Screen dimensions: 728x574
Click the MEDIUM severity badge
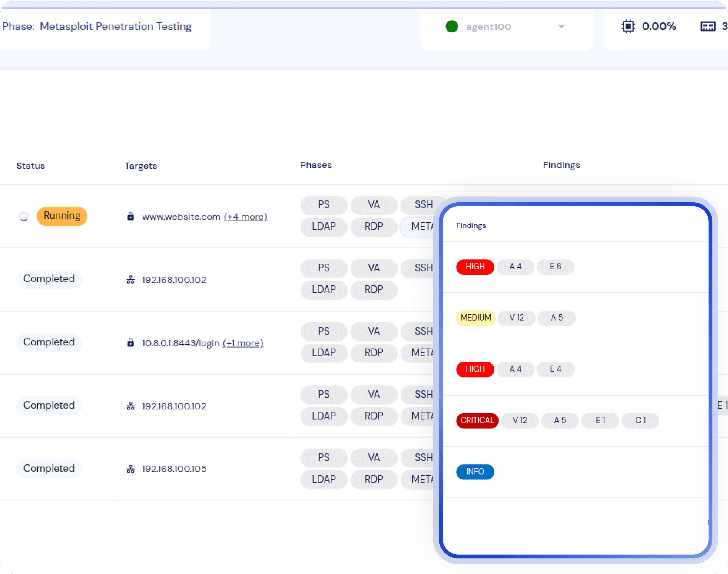pyautogui.click(x=476, y=318)
